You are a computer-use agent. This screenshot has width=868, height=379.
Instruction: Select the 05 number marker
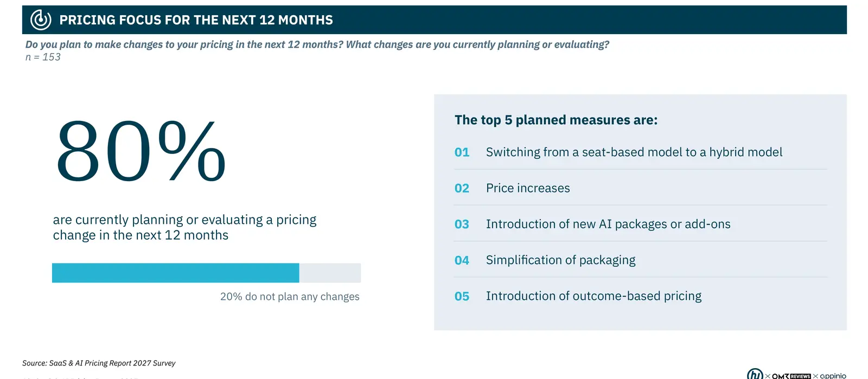(462, 296)
